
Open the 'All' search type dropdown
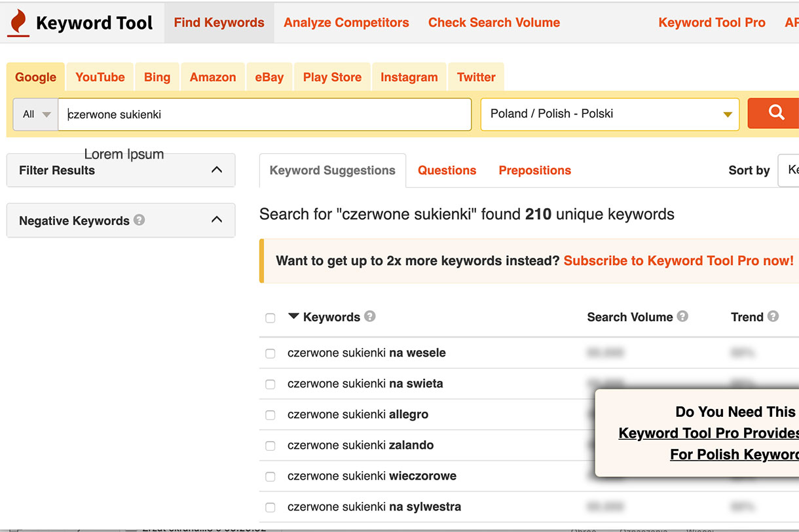pos(36,114)
